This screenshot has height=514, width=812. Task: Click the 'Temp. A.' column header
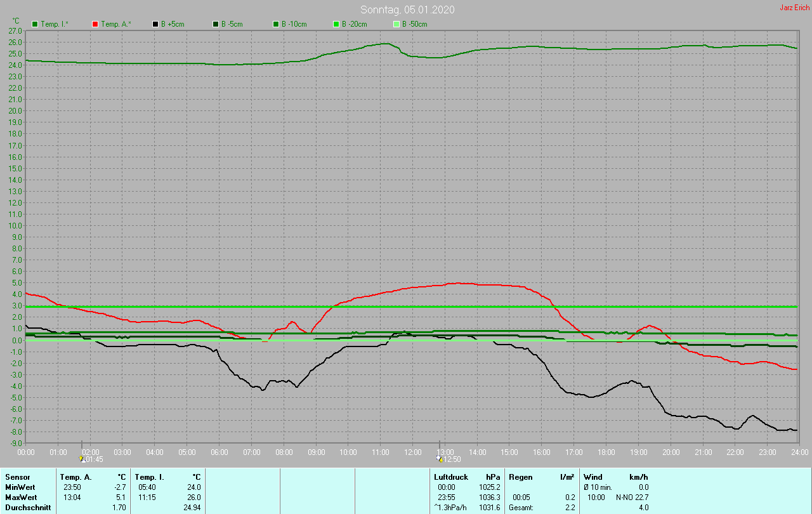(x=75, y=477)
